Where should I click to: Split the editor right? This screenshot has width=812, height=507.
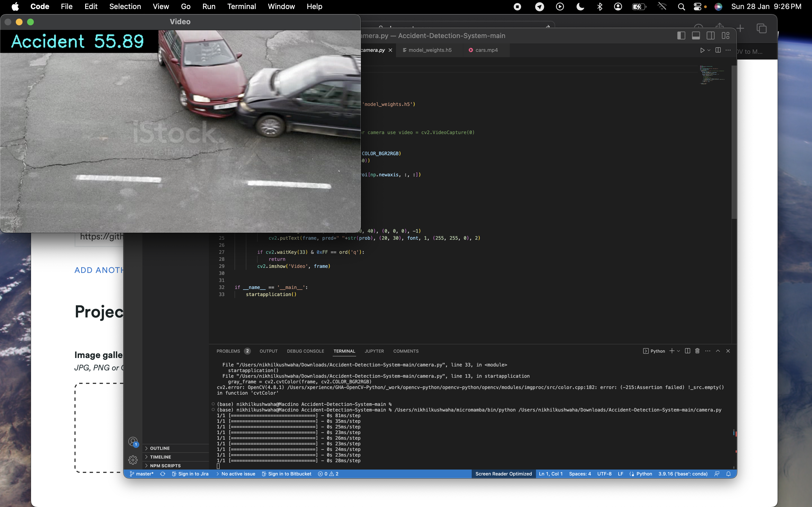coord(718,50)
